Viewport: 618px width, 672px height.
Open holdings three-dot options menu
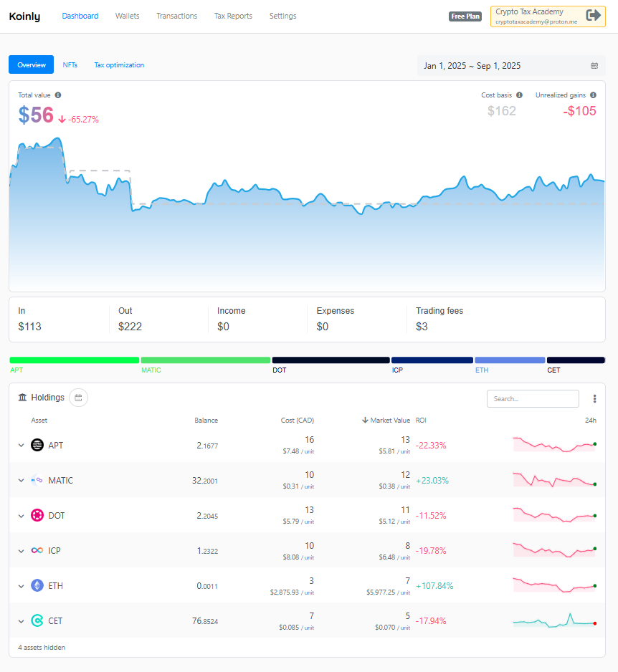[x=594, y=398]
